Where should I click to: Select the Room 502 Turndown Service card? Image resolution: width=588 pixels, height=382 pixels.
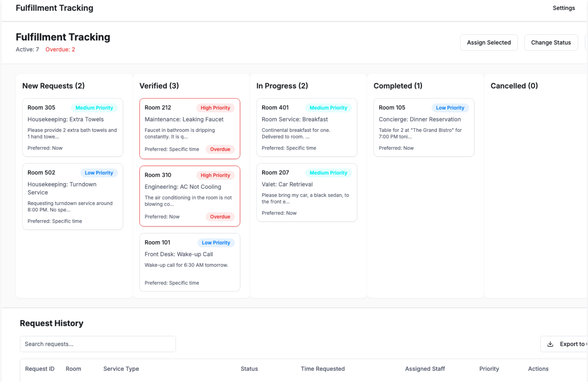tap(73, 196)
